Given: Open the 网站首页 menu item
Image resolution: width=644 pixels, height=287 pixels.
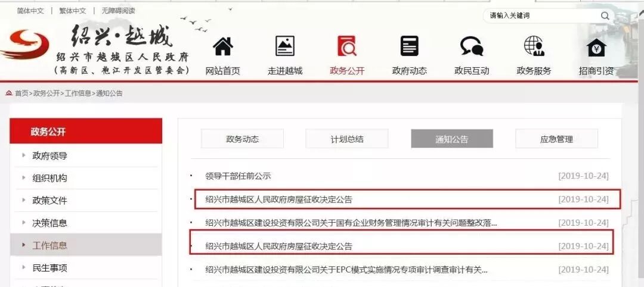Looking at the screenshot, I should (222, 70).
